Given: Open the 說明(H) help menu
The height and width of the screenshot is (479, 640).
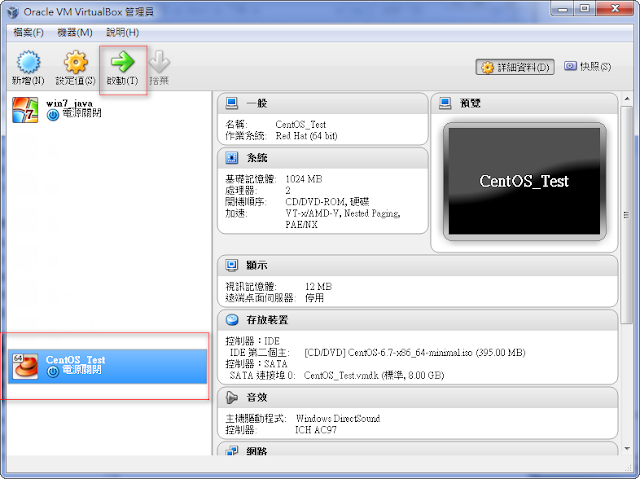Looking at the screenshot, I should click(x=122, y=32).
